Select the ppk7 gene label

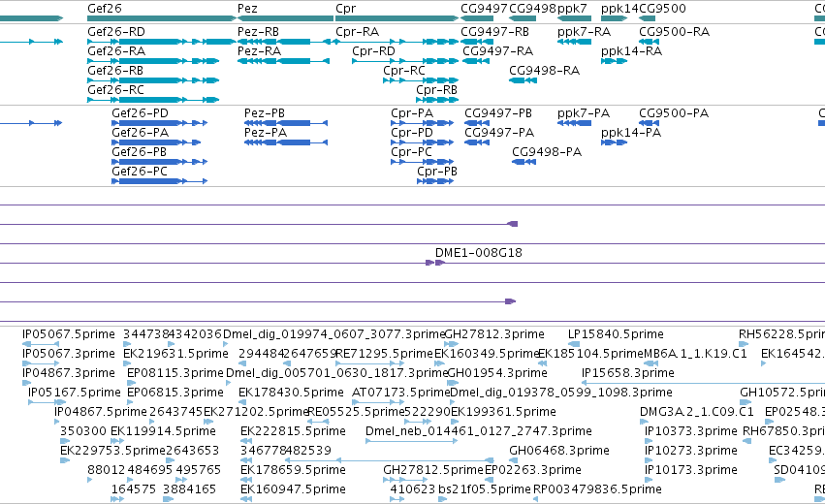(x=572, y=9)
